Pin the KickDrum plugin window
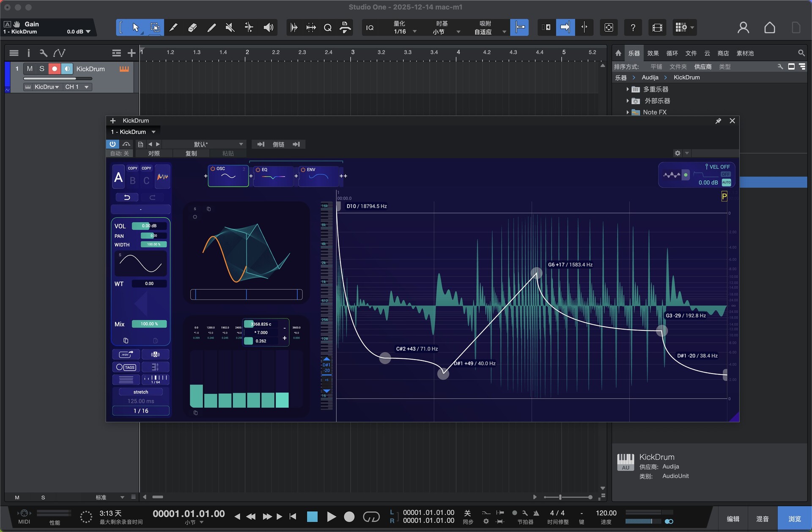The image size is (812, 532). pyautogui.click(x=718, y=121)
